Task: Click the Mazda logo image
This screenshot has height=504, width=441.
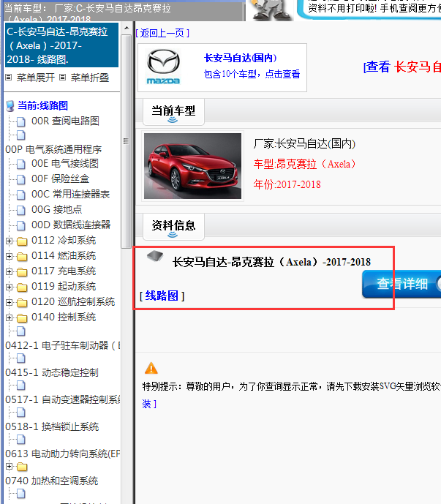Action: point(163,67)
